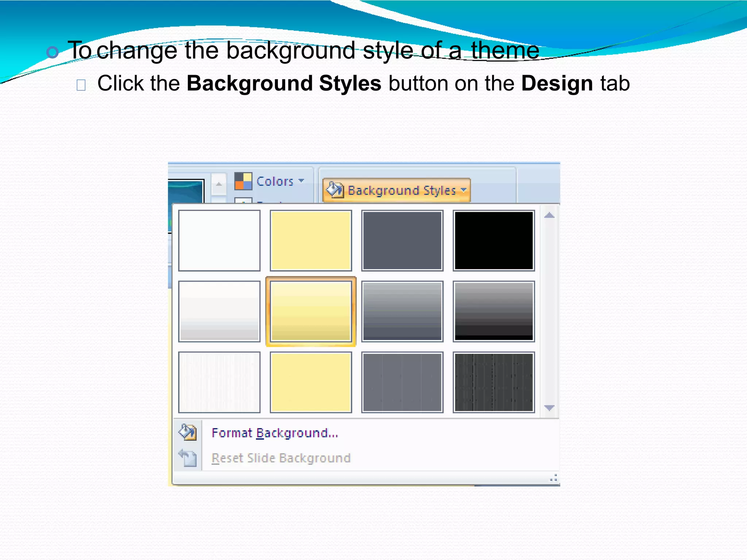Viewport: 747px width, 560px height.
Task: Pick the dark textured style in bottom row
Action: pyautogui.click(x=494, y=382)
